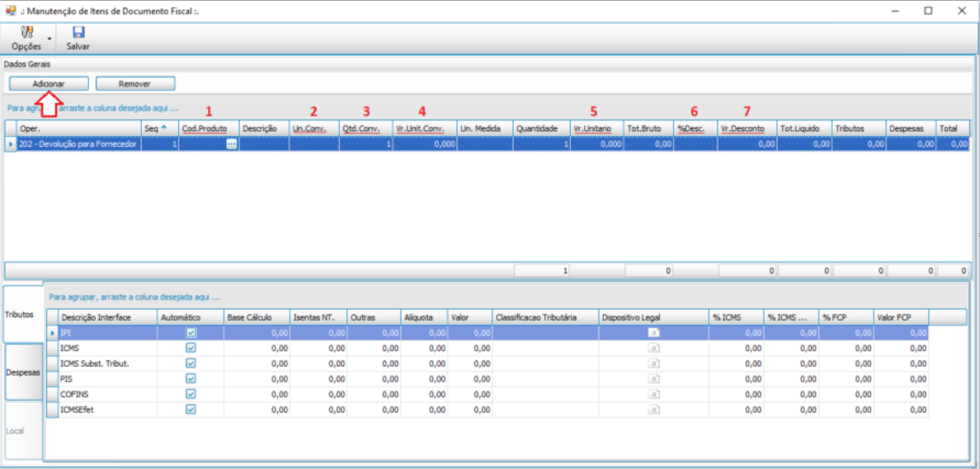Image resolution: width=980 pixels, height=469 pixels.
Task: Toggle Automático checkbox for IPI
Action: click(191, 333)
